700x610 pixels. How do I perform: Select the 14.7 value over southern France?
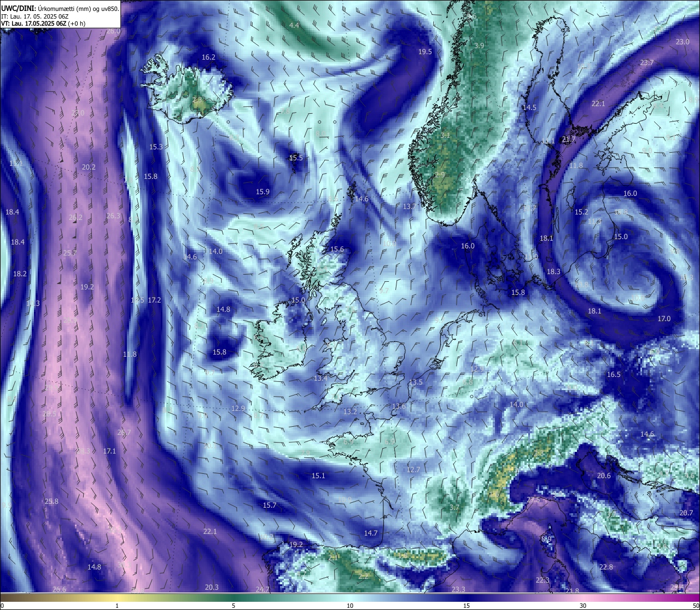click(371, 533)
